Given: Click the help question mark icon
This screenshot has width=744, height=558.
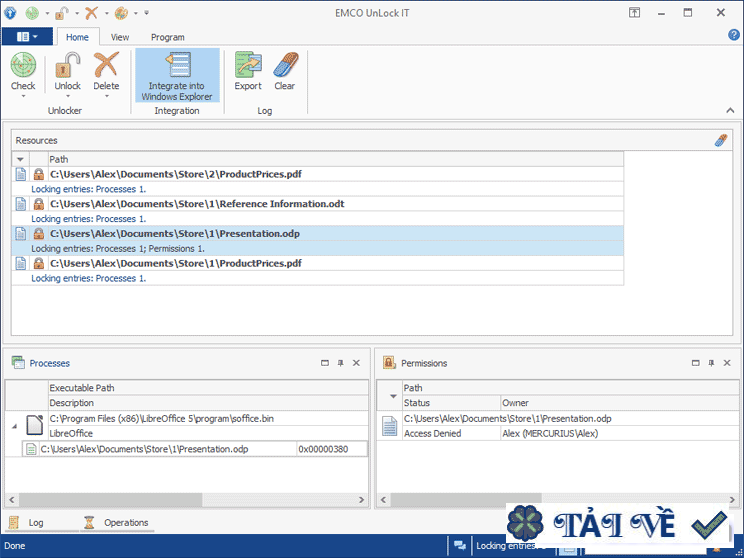Looking at the screenshot, I should (733, 35).
